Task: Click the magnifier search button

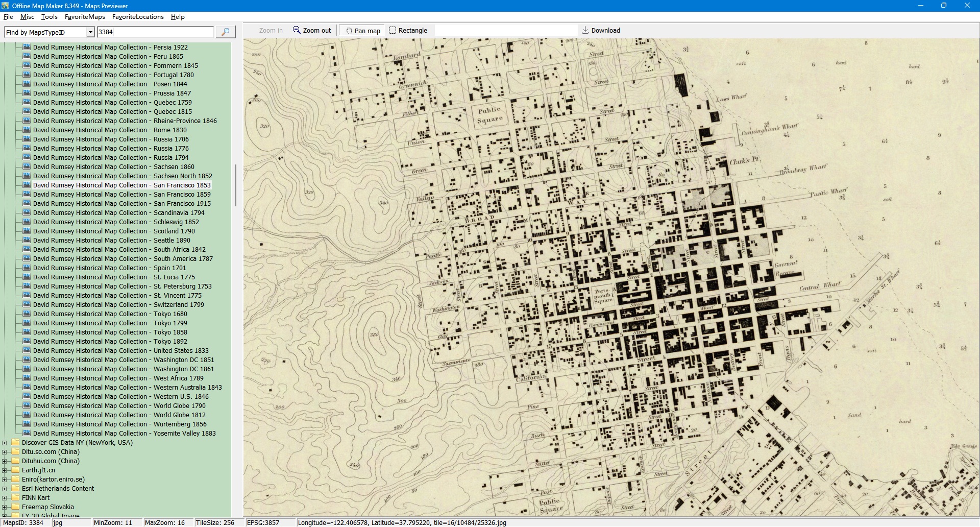Action: click(x=225, y=32)
